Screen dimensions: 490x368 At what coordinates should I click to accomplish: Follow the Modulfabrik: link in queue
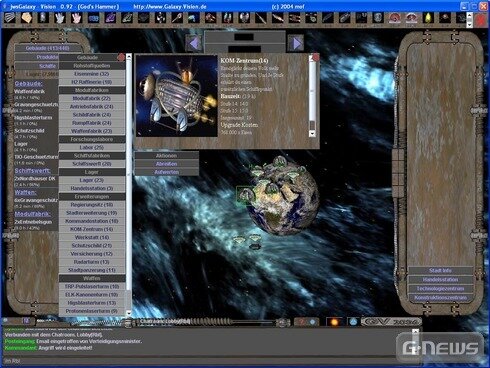pos(32,214)
